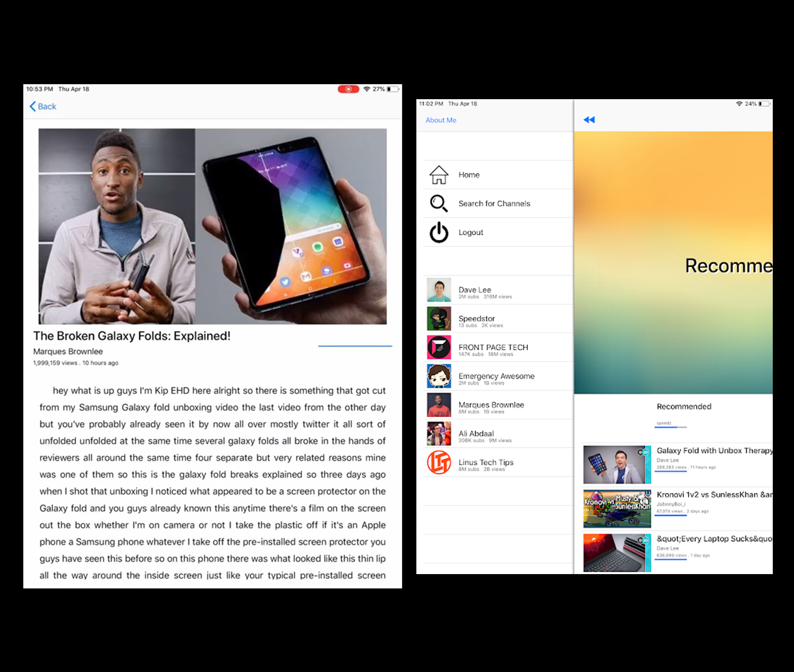Tap The Broken Galaxy Folds: Explained! title

[x=132, y=336]
